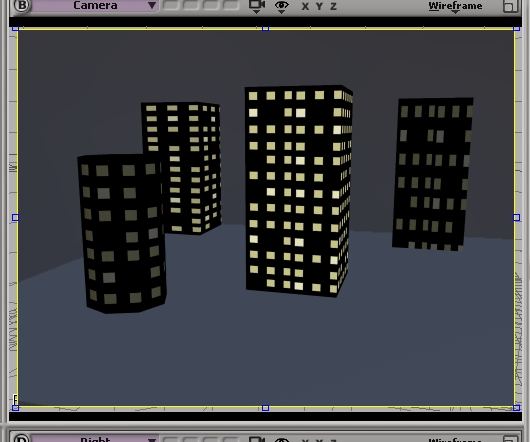Screen dimensions: 530x442
Task: Click the arrow beside the Camera label
Action: [x=152, y=5]
